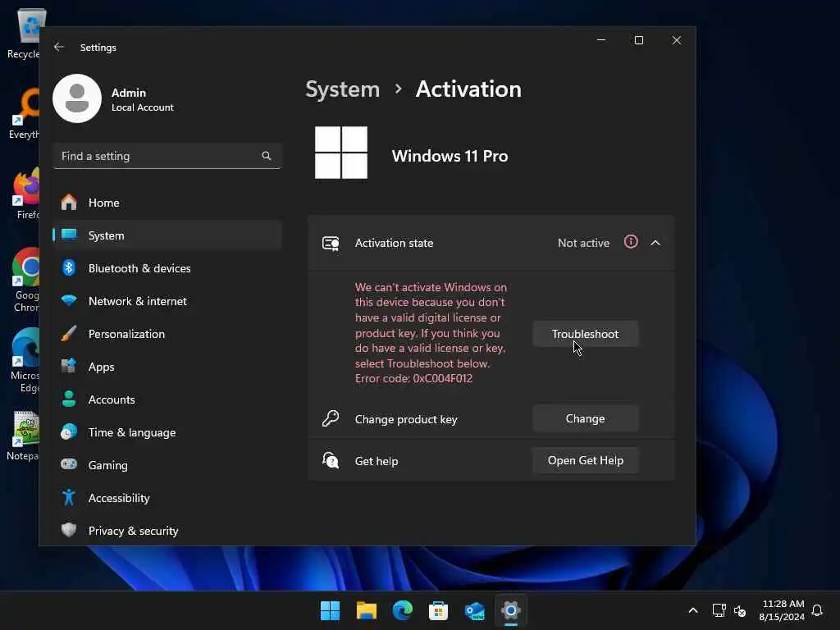840x630 pixels.
Task: Click the Accessibility figure icon
Action: click(69, 498)
